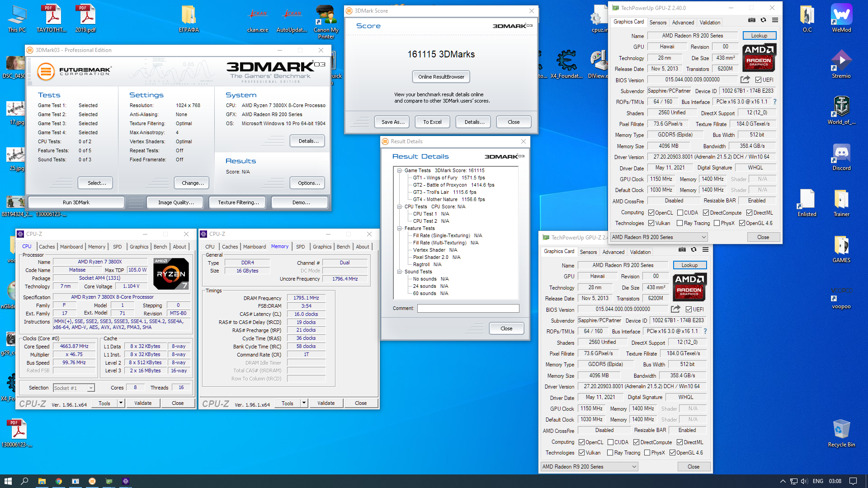
Task: Click To Excel button in 3DMark Score
Action: coord(432,122)
